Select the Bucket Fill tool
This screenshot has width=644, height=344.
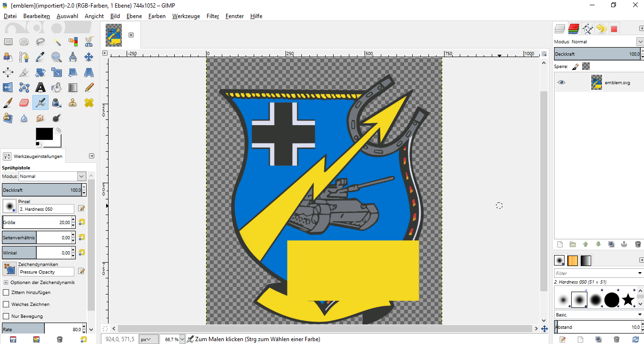pyautogui.click(x=57, y=88)
